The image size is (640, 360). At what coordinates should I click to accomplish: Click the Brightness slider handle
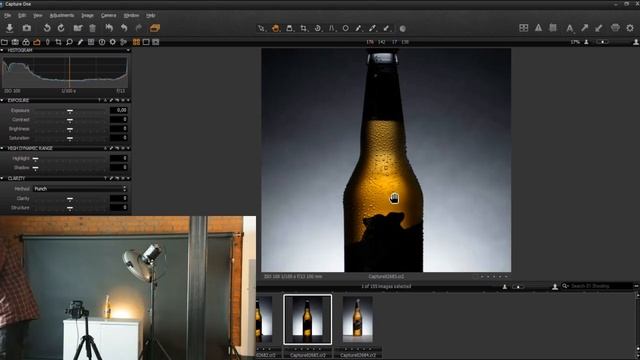pyautogui.click(x=70, y=129)
